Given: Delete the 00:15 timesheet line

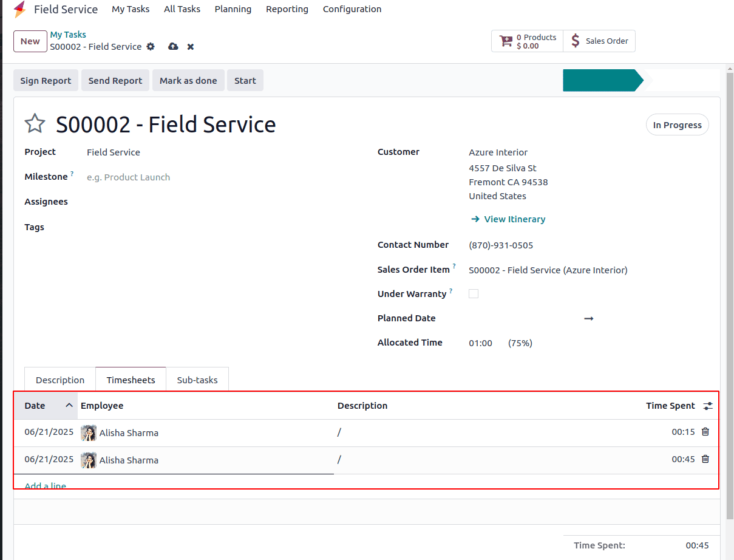Looking at the screenshot, I should point(705,432).
